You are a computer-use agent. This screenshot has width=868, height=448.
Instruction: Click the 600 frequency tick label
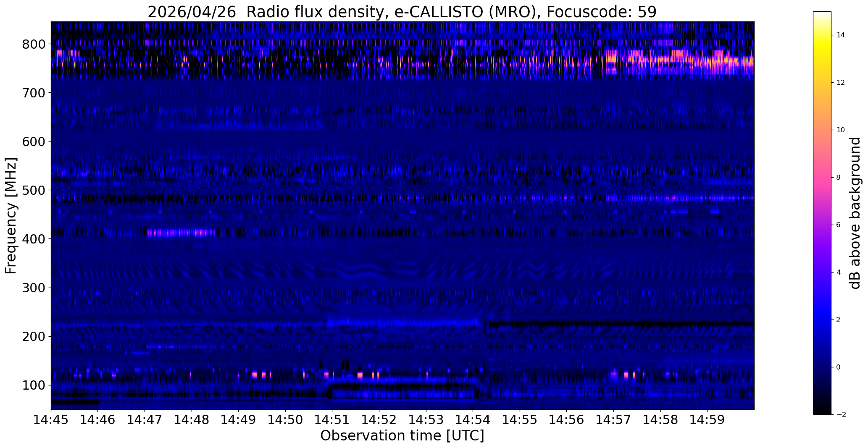pyautogui.click(x=33, y=141)
